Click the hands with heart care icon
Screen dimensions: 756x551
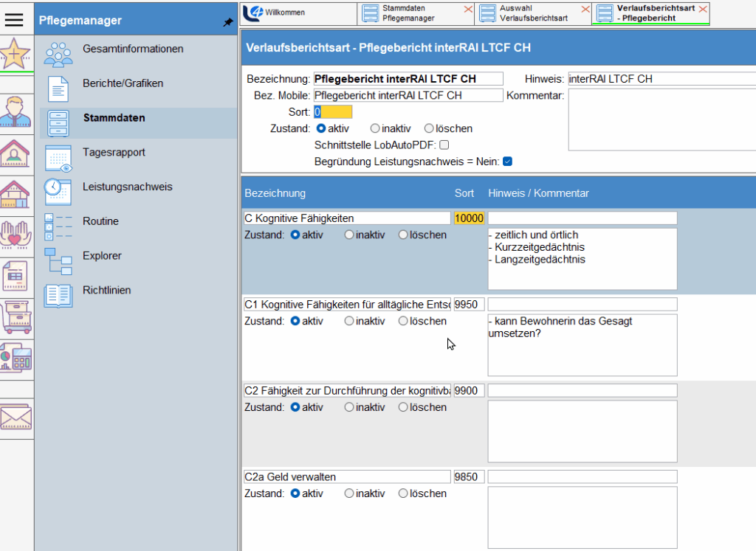coord(16,235)
